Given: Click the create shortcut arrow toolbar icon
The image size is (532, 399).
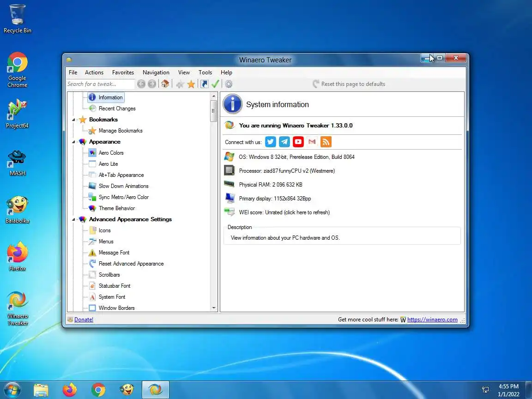Looking at the screenshot, I should coord(204,84).
